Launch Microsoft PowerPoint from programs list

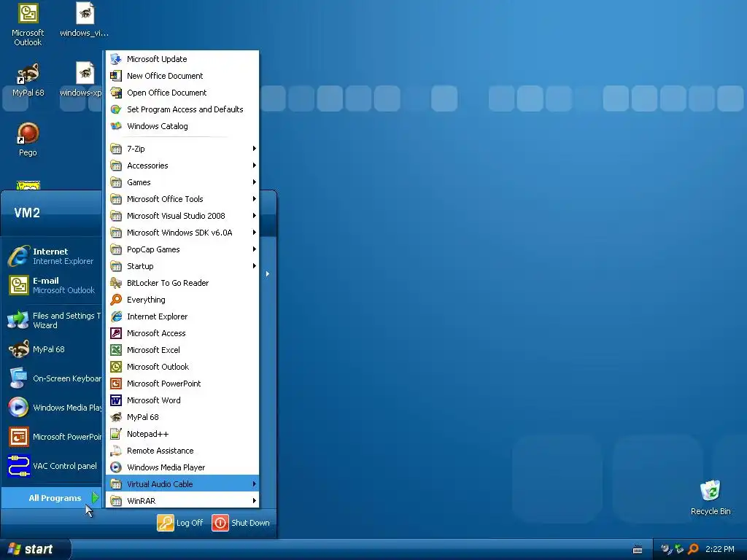pos(182,384)
